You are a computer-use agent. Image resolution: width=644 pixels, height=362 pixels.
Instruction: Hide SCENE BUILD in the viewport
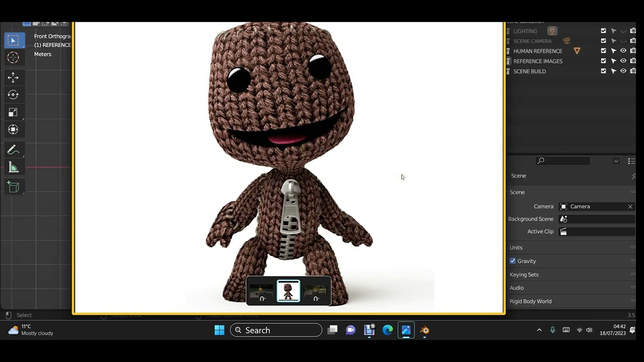(623, 71)
